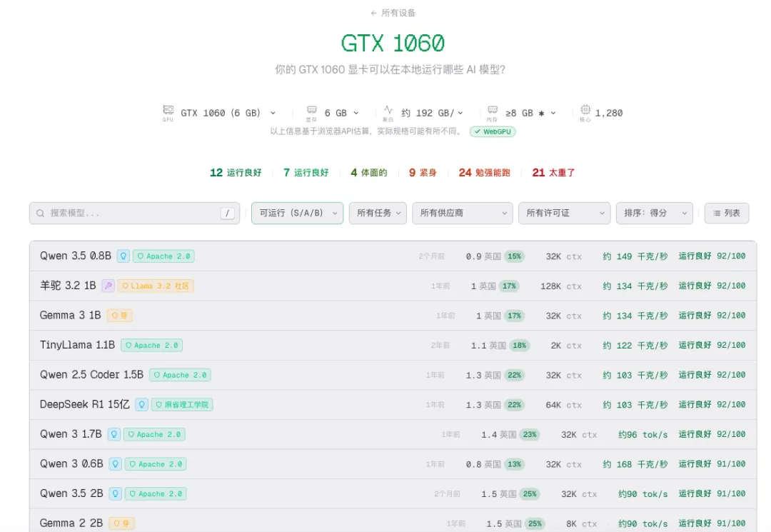This screenshot has height=532, width=771.
Task: Click the RAM memory icon
Action: point(492,110)
